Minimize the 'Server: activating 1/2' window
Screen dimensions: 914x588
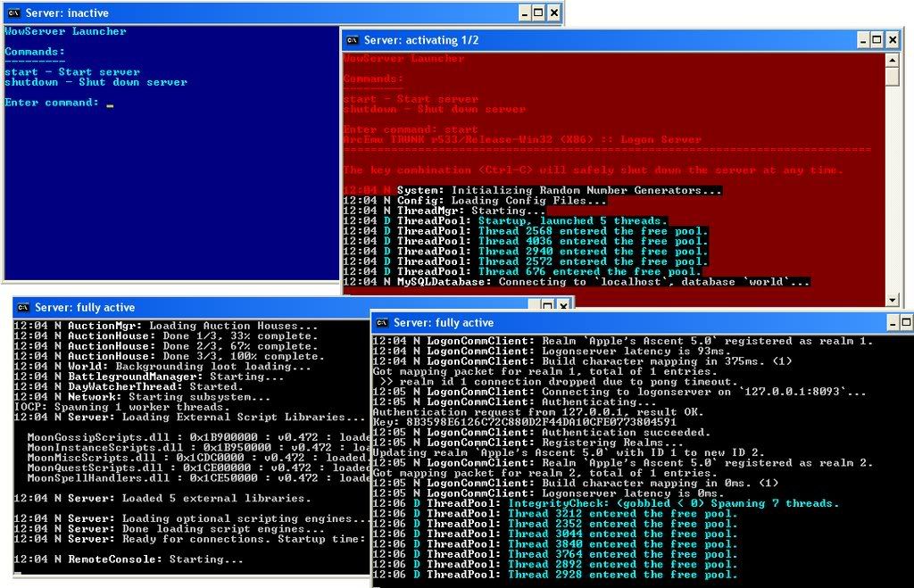[x=862, y=40]
